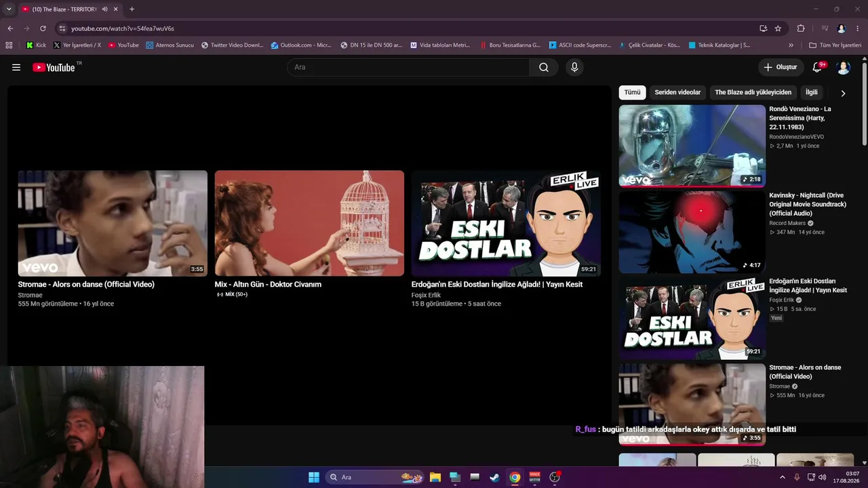Image resolution: width=868 pixels, height=488 pixels.
Task: Open the YouTube guide hamburger menu
Action: click(16, 67)
